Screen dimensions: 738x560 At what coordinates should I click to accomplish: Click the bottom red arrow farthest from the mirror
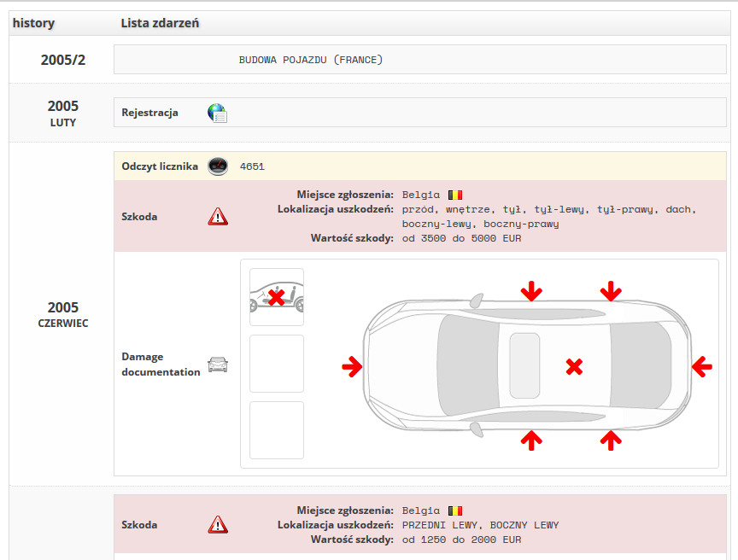610,440
